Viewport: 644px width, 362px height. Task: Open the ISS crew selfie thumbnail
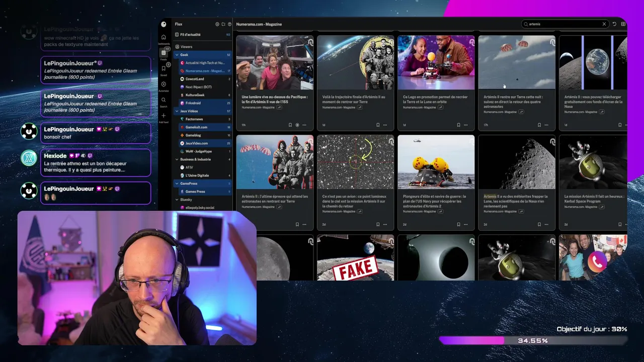pos(275,62)
